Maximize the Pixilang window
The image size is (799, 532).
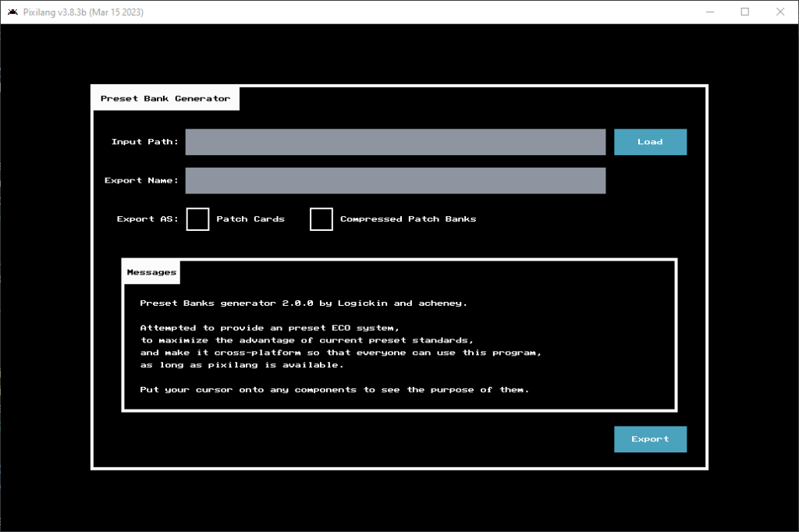click(745, 12)
